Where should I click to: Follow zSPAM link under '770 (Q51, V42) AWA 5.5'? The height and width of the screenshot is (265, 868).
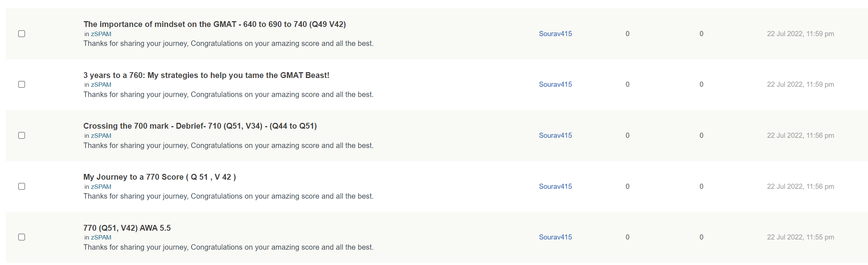click(x=101, y=238)
